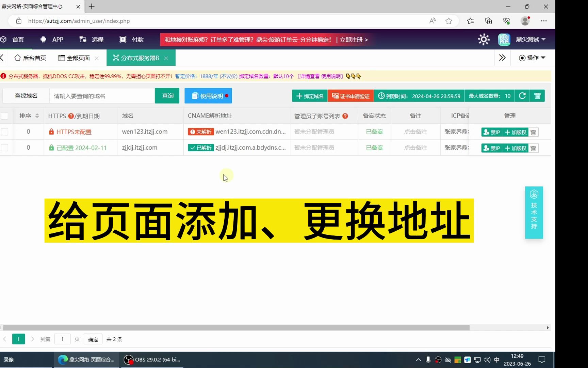588x368 pixels.
Task: Open the APP nav item
Action: (52, 40)
